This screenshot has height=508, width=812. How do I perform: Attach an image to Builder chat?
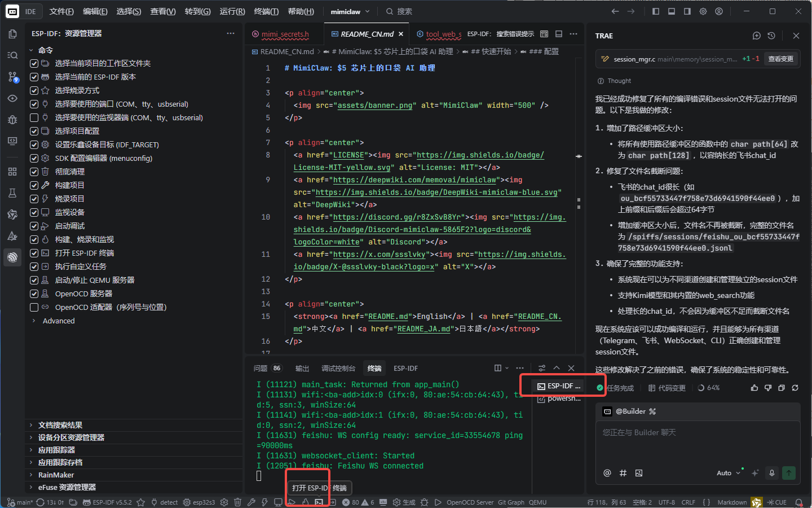point(639,473)
